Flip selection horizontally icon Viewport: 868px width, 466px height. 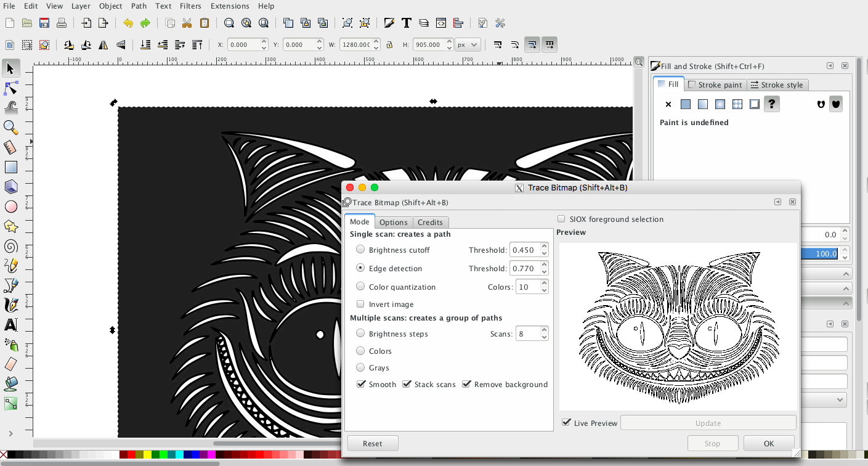[103, 45]
